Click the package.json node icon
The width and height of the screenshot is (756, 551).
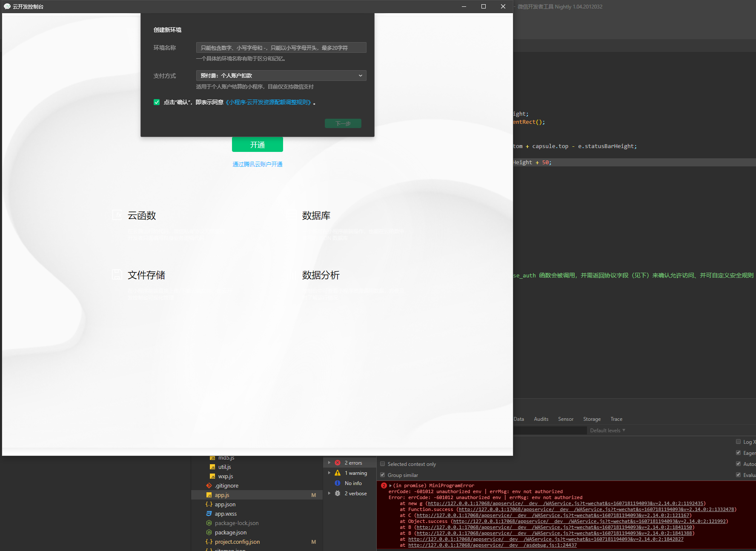tap(209, 533)
